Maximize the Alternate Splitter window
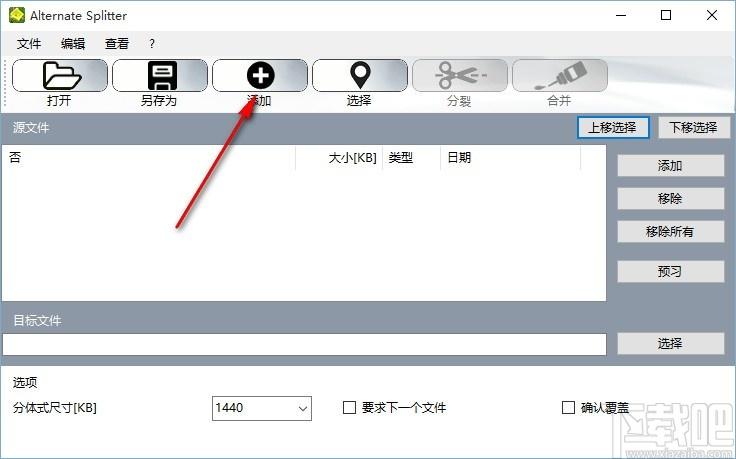 [666, 15]
